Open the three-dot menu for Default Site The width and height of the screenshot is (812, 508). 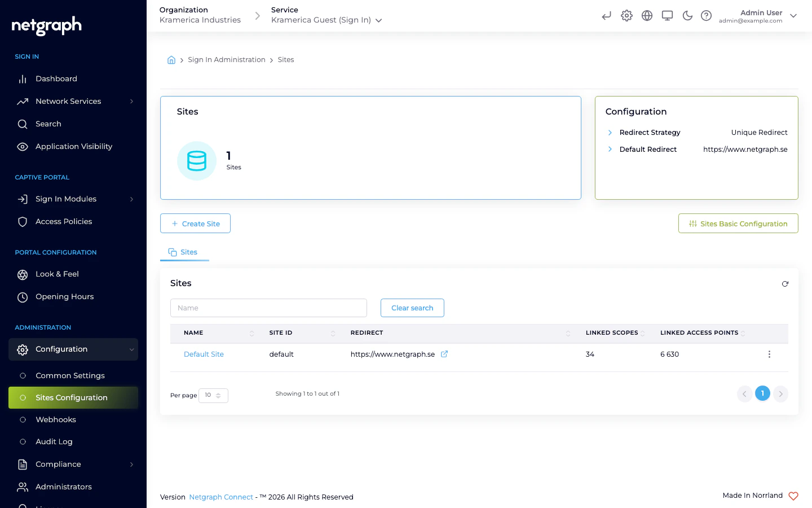coord(769,354)
